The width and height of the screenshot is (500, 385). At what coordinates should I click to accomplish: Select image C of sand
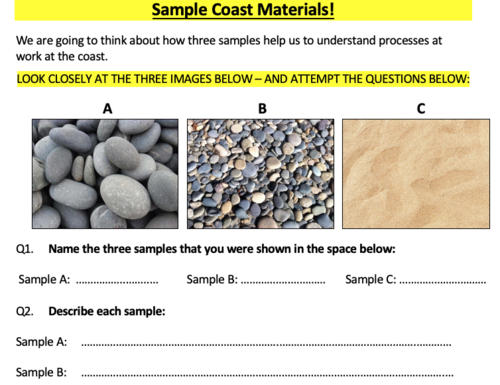[x=416, y=174]
